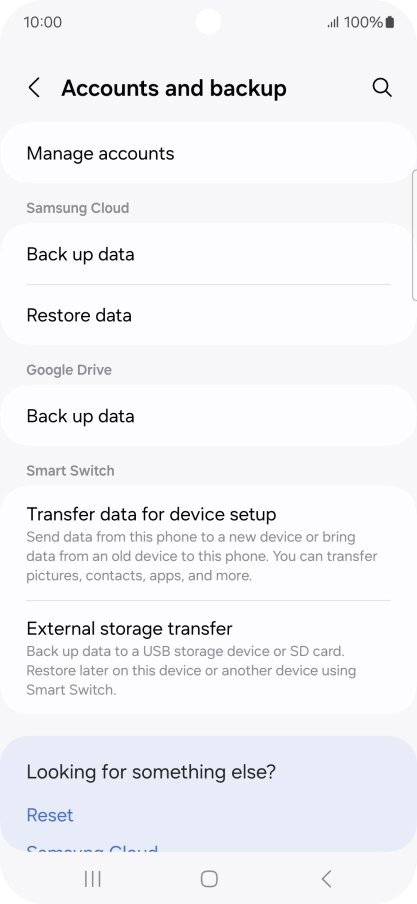Open External storage transfer
Viewport: 417px width, 904px height.
(x=208, y=657)
